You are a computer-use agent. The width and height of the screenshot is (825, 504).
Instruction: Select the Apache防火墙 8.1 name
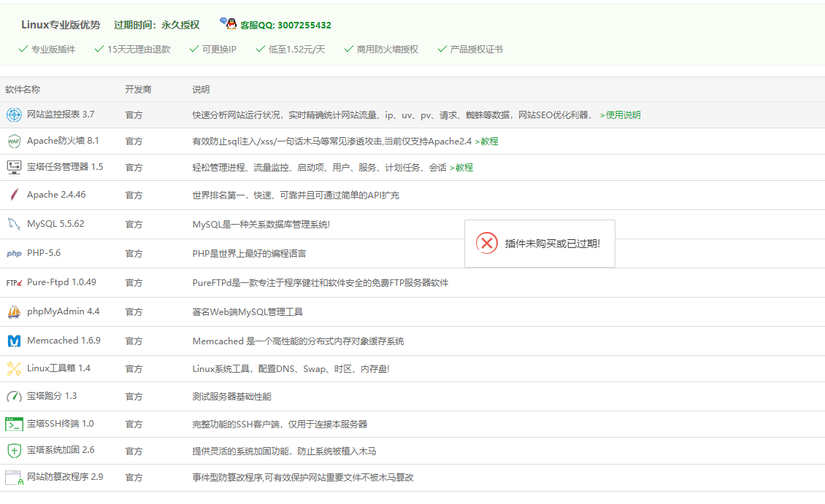pos(63,140)
